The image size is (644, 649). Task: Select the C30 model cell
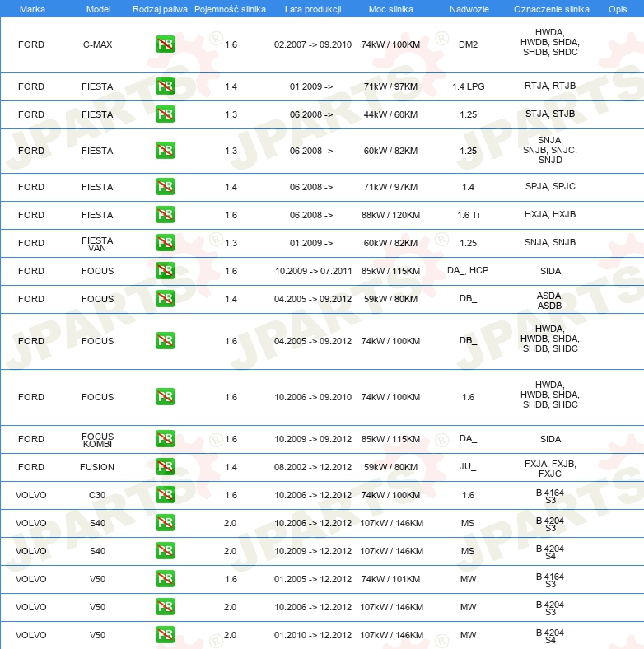point(97,495)
